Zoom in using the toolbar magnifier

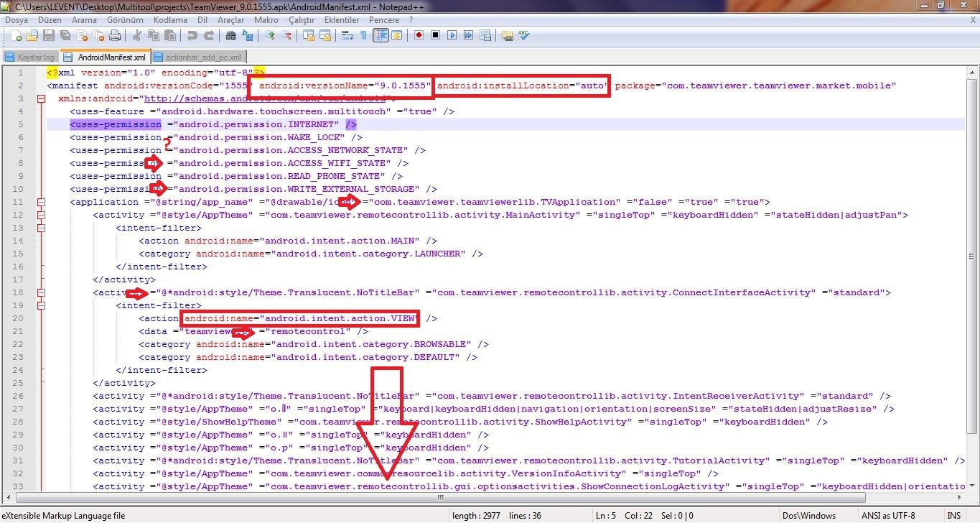tap(270, 35)
